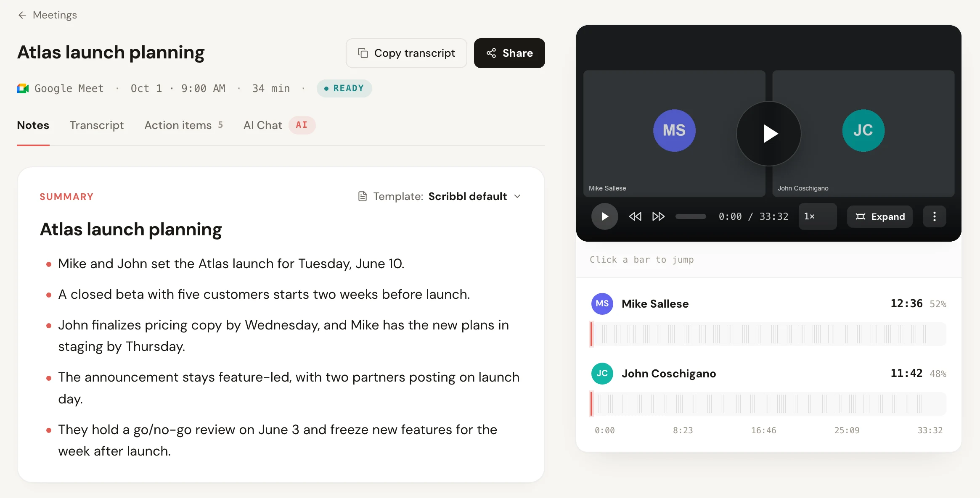
Task: Open the Transcript tab
Action: point(97,125)
